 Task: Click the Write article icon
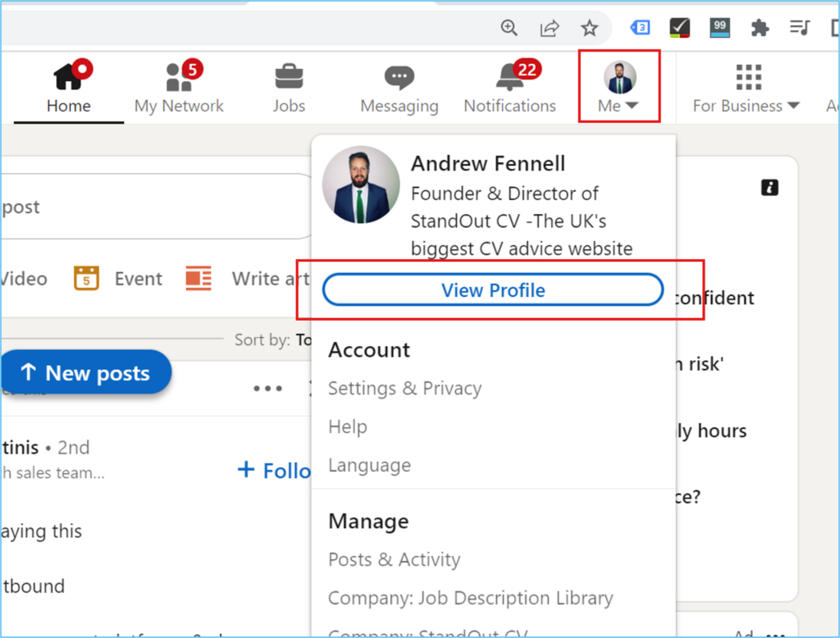point(198,278)
